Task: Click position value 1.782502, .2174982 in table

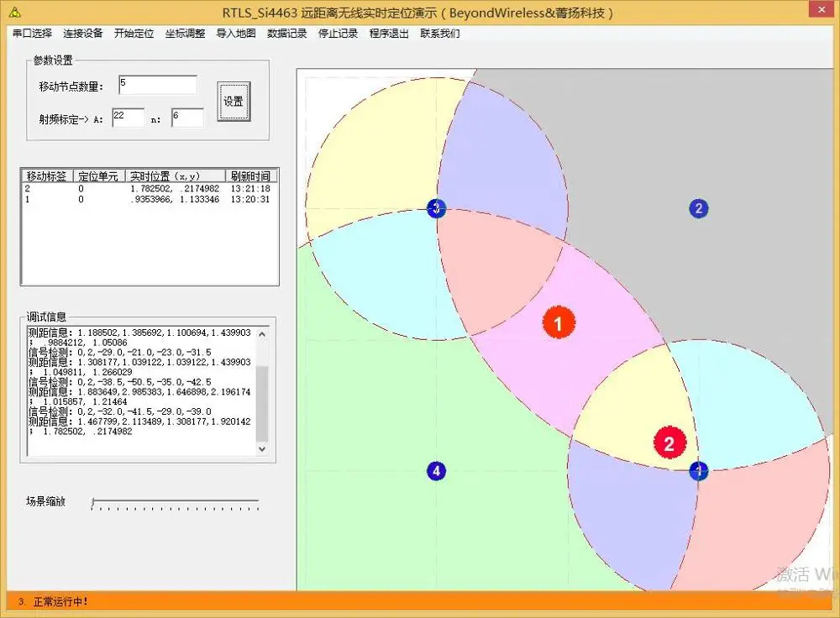Action: [x=176, y=188]
